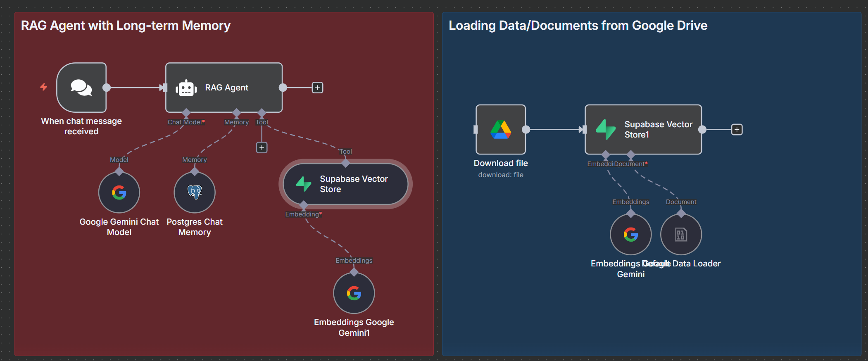Open the Embeddings Google Gemini1 node

point(354,293)
